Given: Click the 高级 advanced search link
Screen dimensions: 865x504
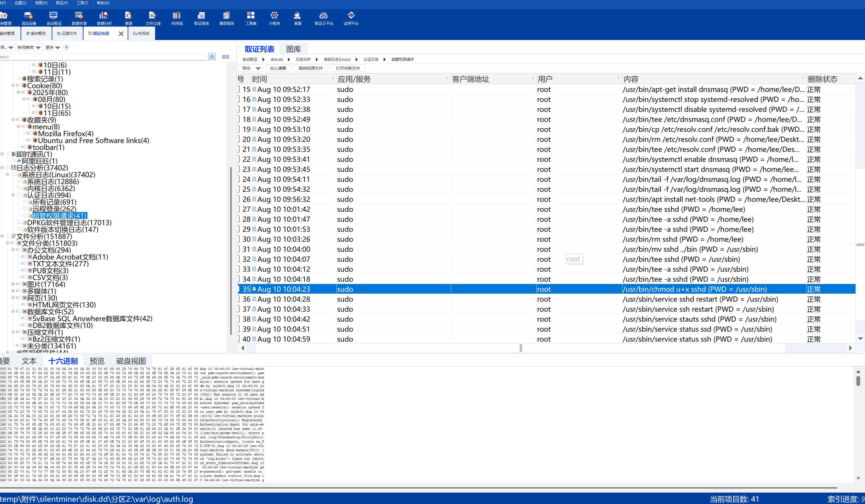Looking at the screenshot, I should tap(225, 57).
